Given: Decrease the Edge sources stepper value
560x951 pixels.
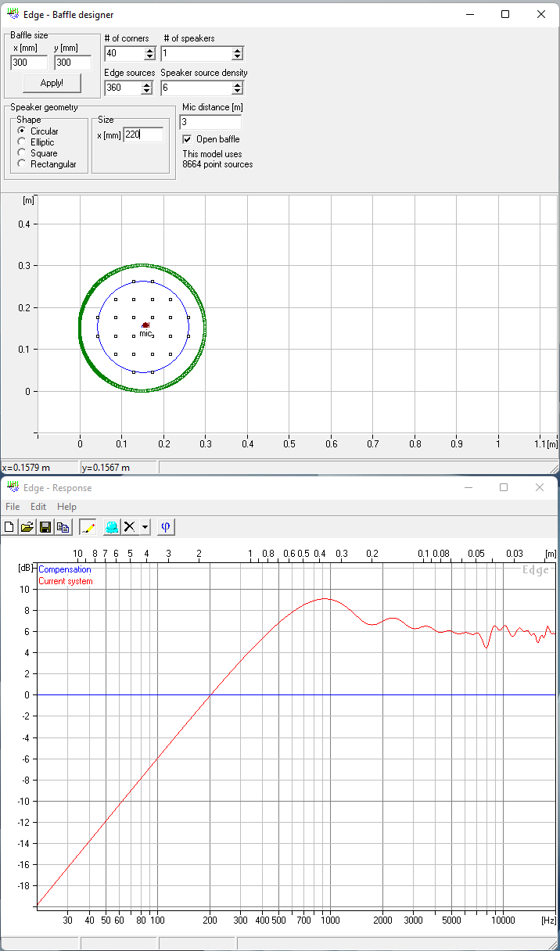Looking at the screenshot, I should click(146, 92).
